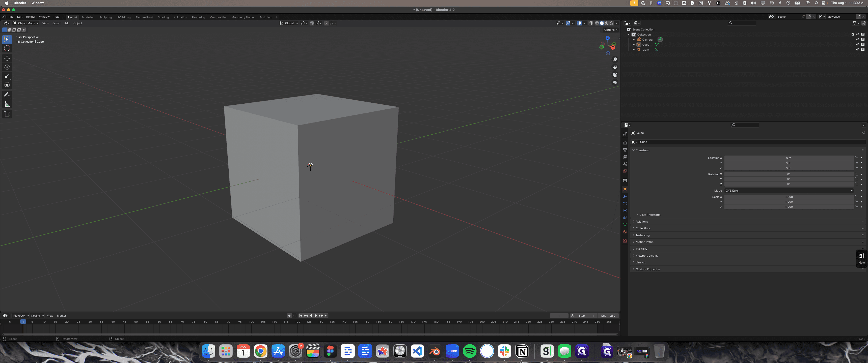The image size is (868, 363).
Task: Play the timeline animation
Action: [316, 316]
